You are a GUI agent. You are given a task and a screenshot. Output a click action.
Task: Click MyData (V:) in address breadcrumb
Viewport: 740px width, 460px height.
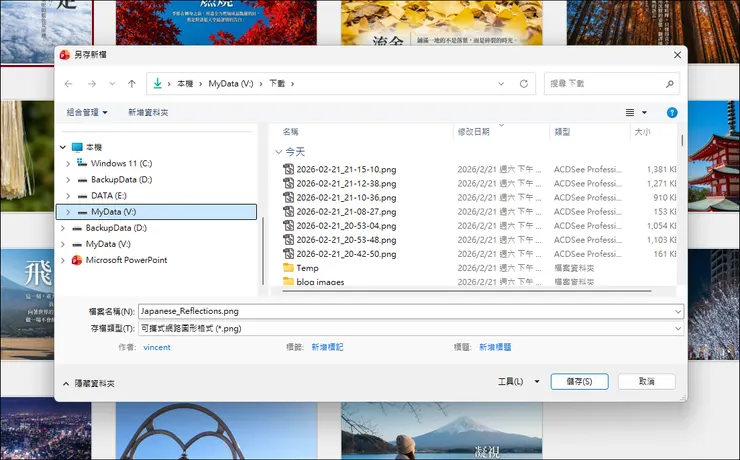click(231, 84)
